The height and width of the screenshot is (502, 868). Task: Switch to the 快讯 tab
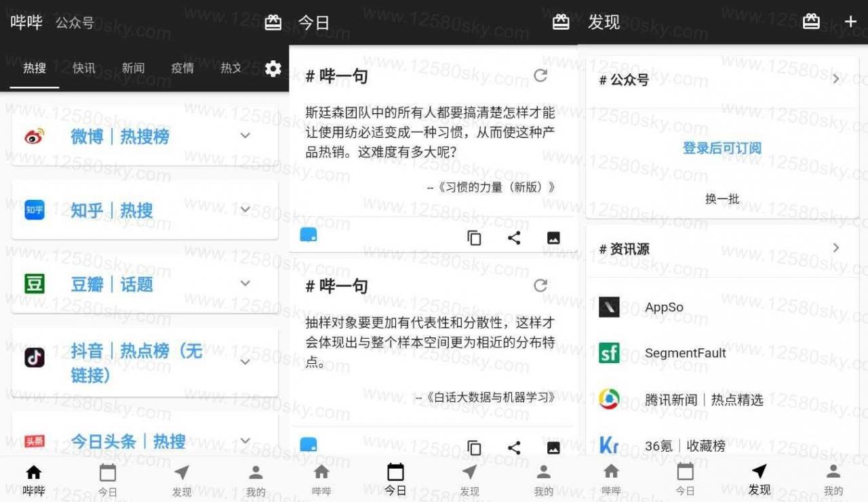point(84,68)
